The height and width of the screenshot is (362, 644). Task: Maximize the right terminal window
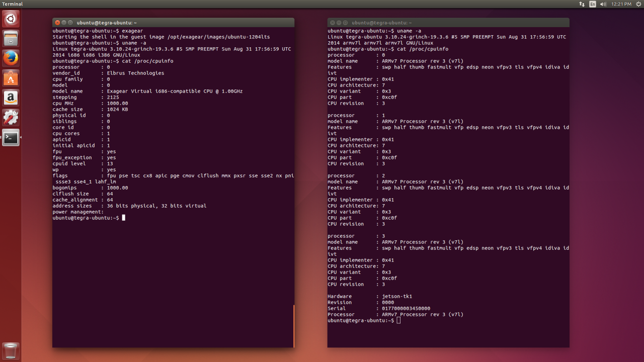[x=346, y=23]
